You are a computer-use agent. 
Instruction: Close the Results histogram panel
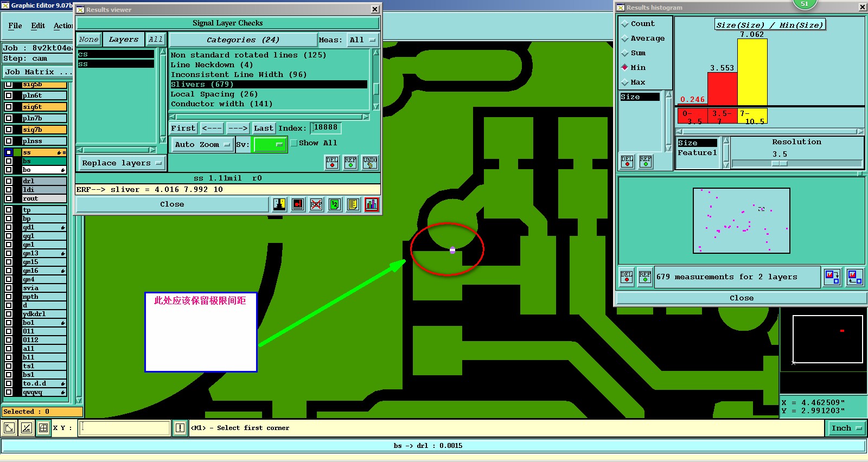tap(741, 298)
